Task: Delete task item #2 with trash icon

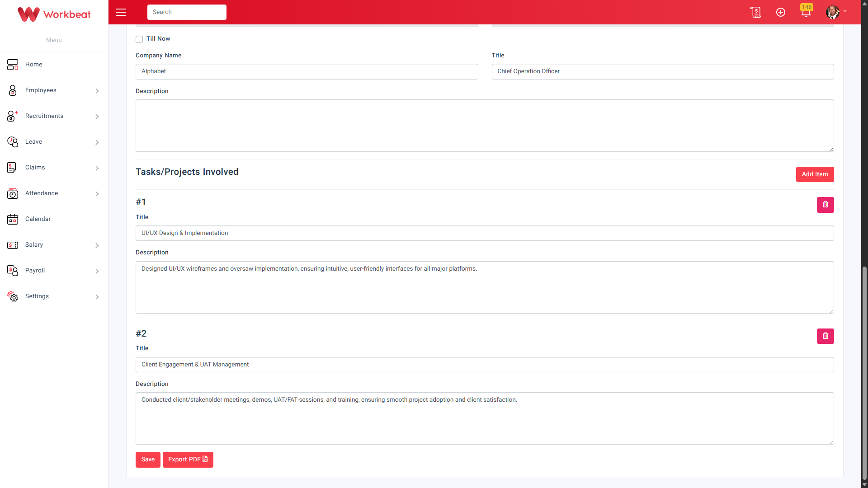Action: (x=825, y=336)
